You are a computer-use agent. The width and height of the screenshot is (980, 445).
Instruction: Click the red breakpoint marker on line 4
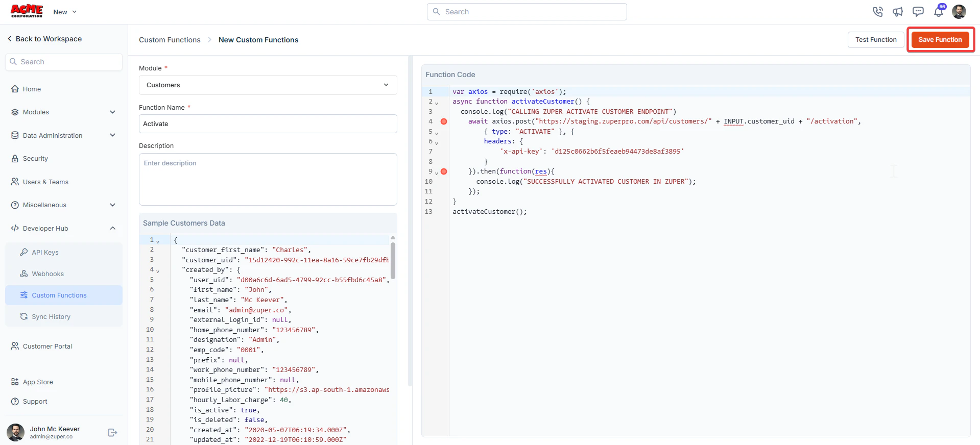tap(444, 121)
